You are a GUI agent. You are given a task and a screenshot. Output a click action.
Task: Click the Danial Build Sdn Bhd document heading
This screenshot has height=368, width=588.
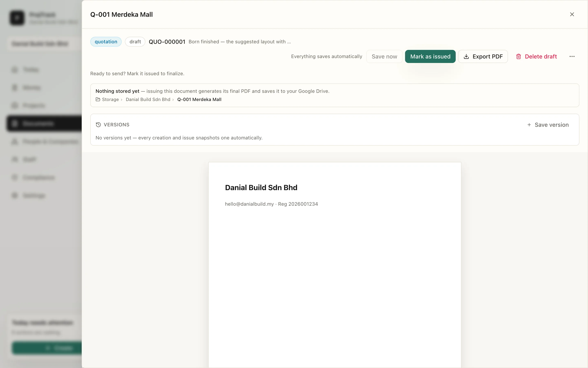(x=261, y=187)
